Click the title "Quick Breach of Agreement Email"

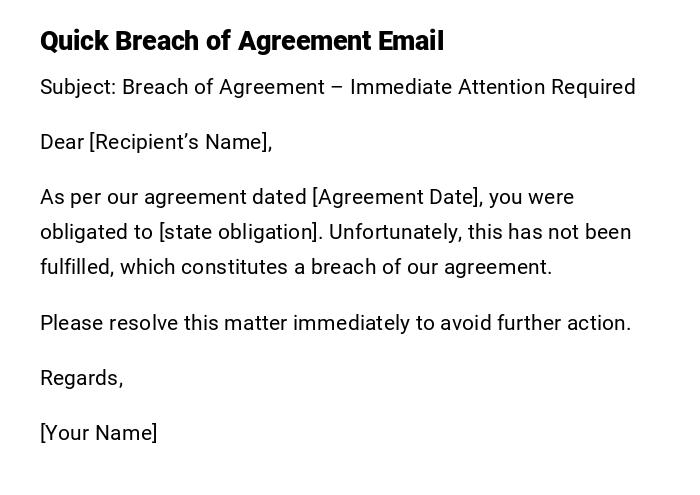point(241,41)
